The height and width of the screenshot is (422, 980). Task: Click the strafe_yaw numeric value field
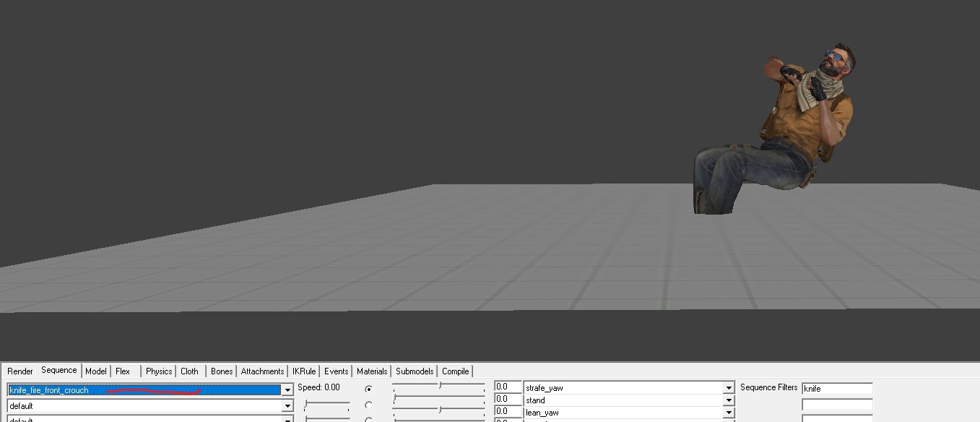point(508,387)
